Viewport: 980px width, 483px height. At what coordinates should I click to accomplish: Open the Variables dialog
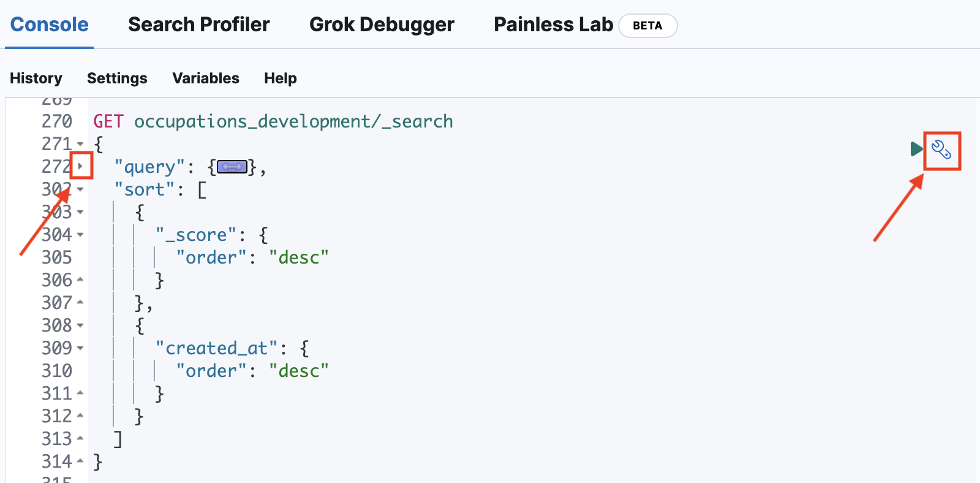(206, 78)
